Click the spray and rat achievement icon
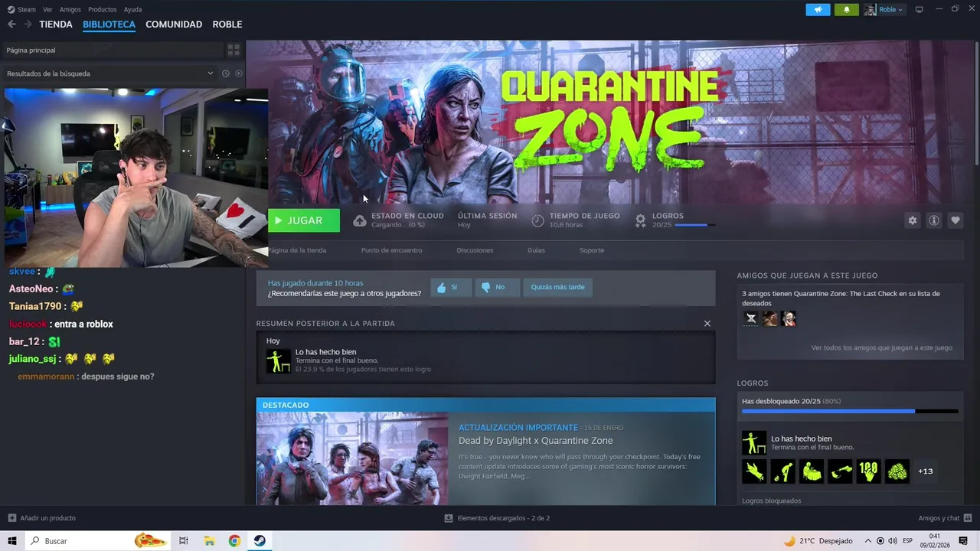Image resolution: width=980 pixels, height=551 pixels. 840,471
